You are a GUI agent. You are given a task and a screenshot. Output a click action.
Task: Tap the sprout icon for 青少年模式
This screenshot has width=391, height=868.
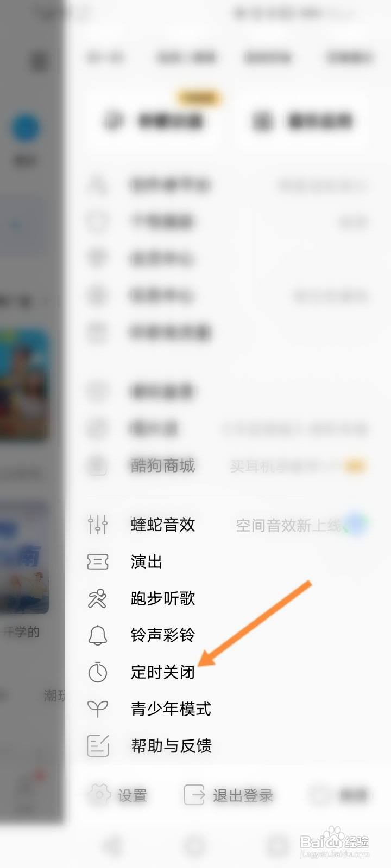(98, 709)
